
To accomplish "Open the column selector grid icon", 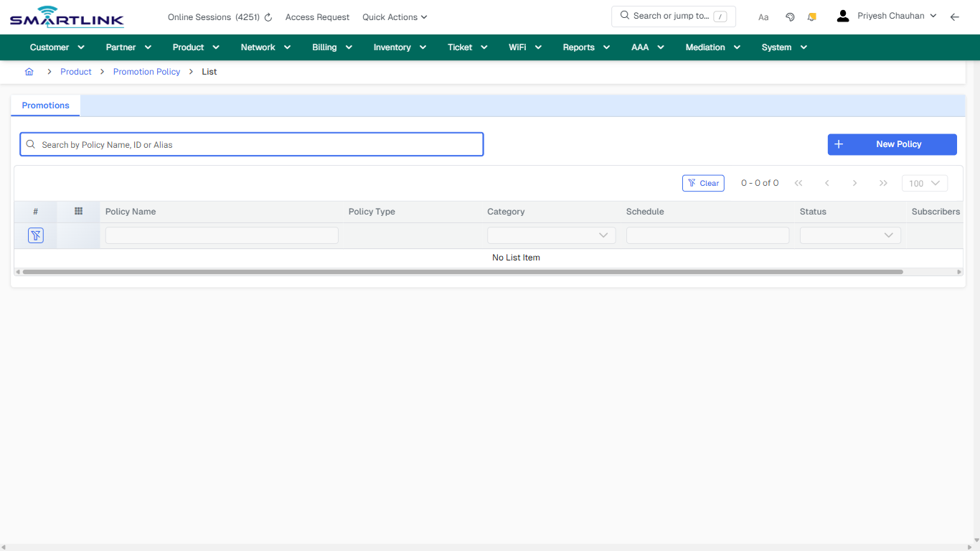I will click(77, 211).
